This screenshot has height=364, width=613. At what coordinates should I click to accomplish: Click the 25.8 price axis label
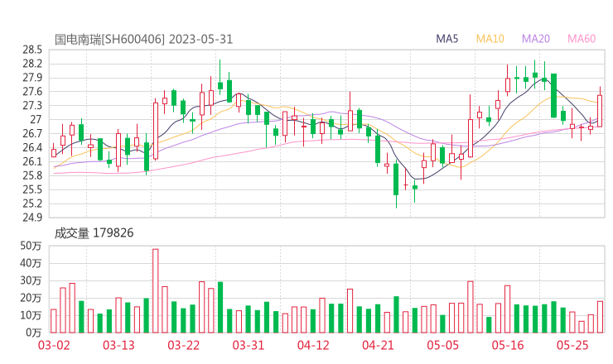32,175
